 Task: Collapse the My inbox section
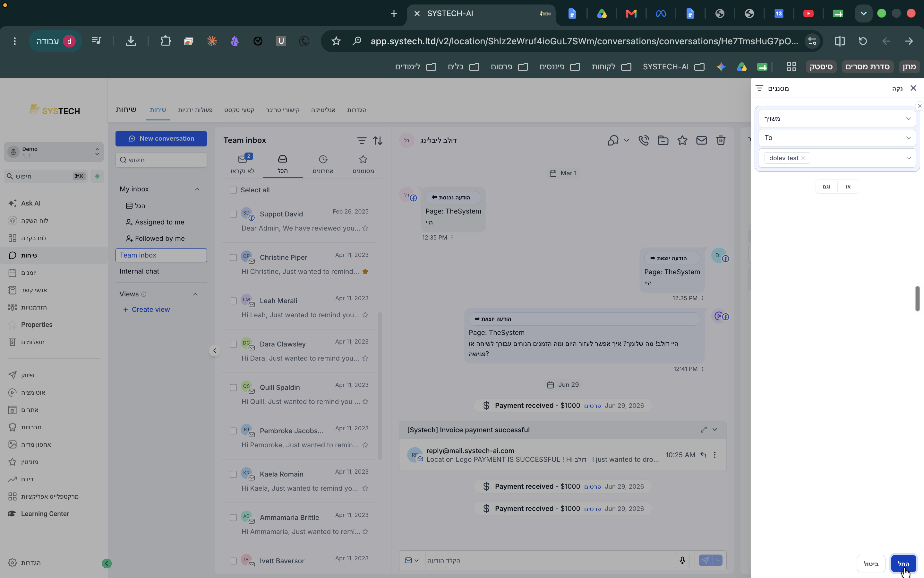click(197, 189)
